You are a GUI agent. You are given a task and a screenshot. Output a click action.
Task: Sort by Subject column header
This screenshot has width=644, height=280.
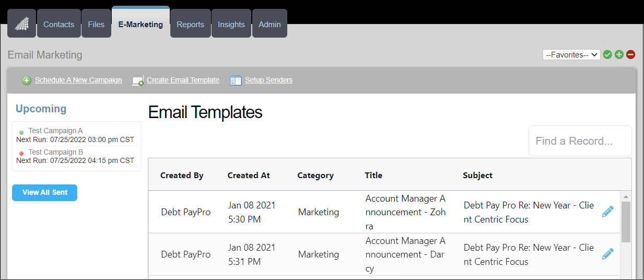(x=477, y=176)
